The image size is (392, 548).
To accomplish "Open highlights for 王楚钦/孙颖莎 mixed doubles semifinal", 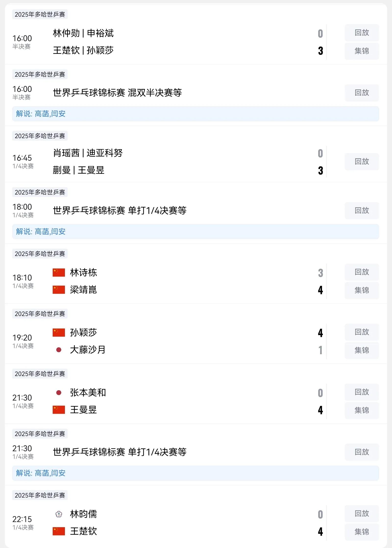I will [x=362, y=51].
